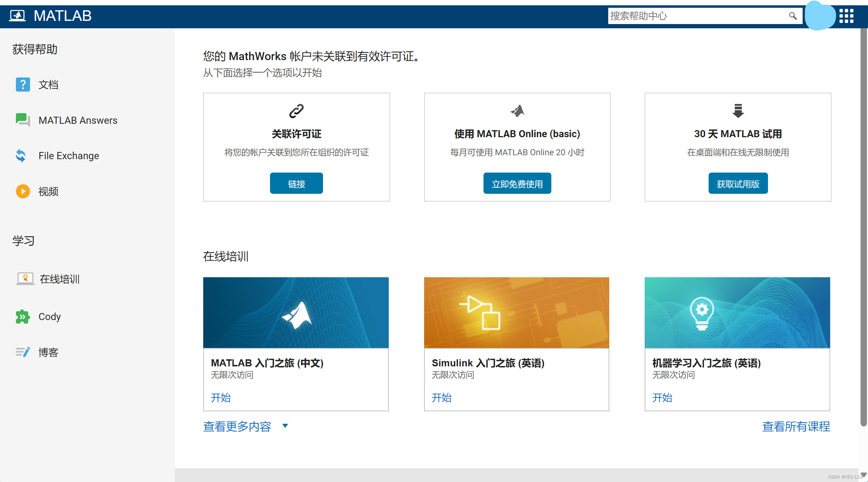The image size is (868, 482).
Task: Click the MATLAB 入门之旅 (中文) title
Action: pos(267,363)
